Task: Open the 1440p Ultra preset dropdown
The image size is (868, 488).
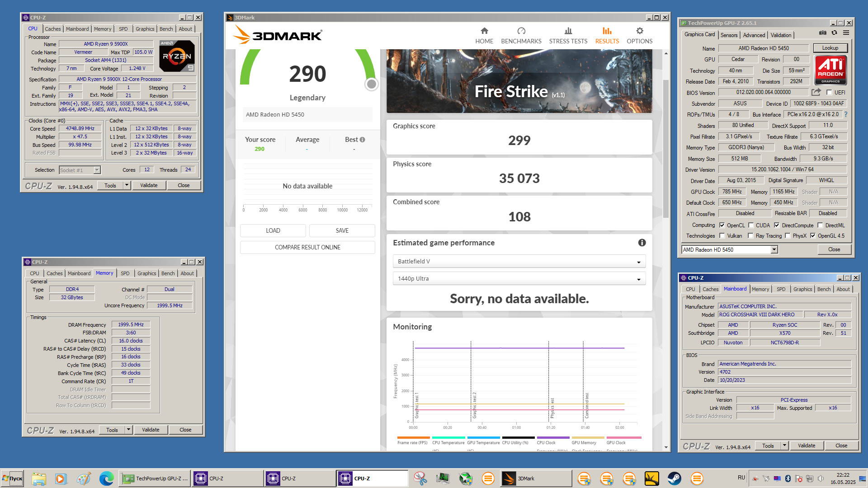Action: (519, 279)
